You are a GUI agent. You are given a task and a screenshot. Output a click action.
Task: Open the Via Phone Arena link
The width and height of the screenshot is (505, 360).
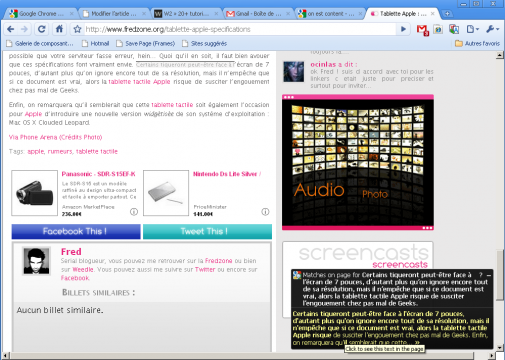click(x=55, y=137)
